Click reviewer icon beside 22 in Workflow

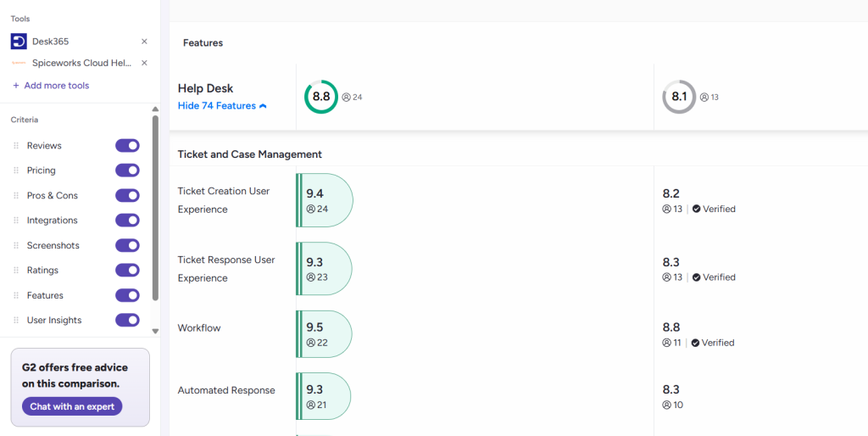tap(311, 343)
